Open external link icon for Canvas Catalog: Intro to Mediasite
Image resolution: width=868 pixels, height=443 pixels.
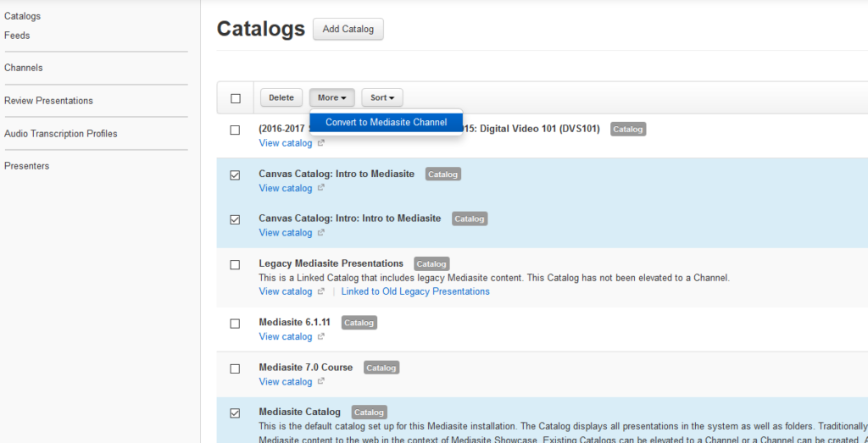pyautogui.click(x=320, y=189)
